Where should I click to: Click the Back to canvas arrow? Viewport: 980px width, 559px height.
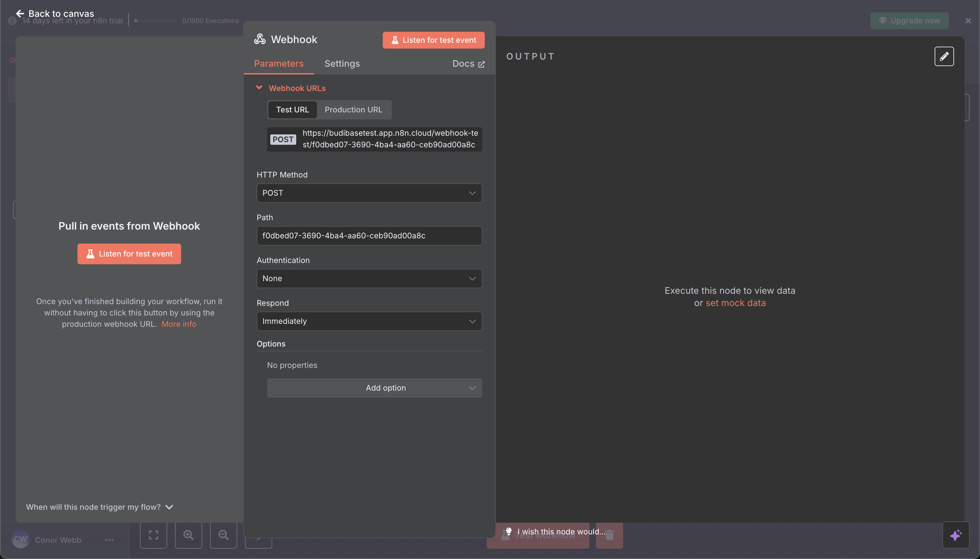[20, 14]
